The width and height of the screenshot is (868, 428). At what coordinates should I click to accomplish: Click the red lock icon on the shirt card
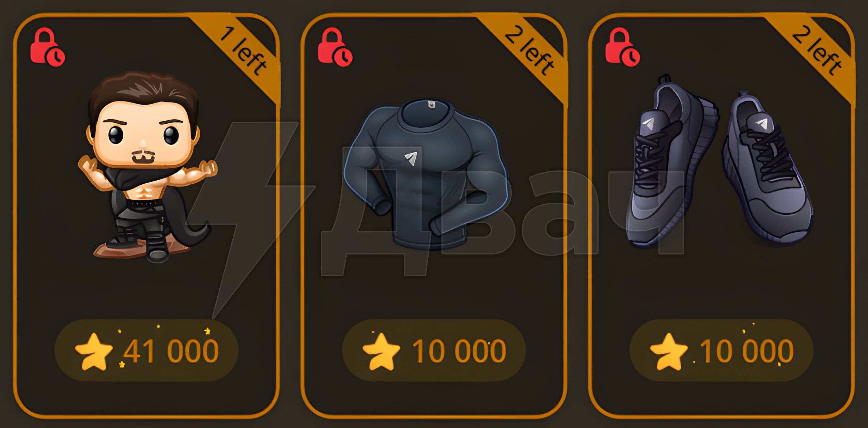(335, 47)
